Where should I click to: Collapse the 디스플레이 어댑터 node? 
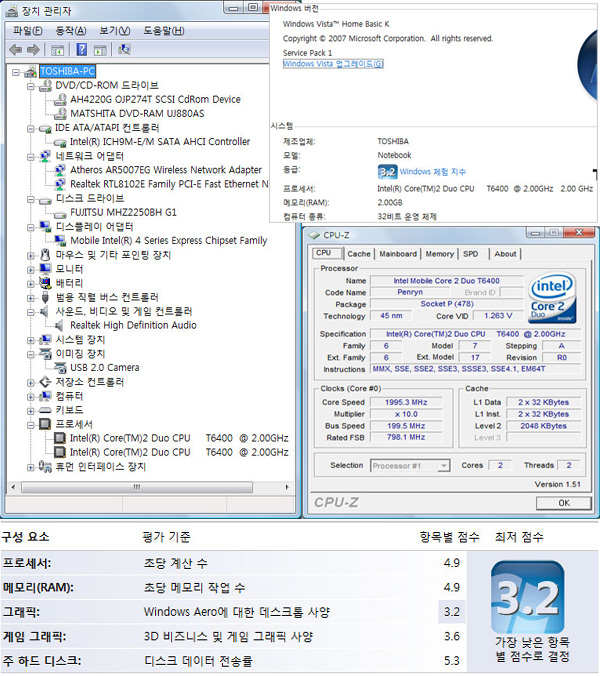[x=31, y=227]
